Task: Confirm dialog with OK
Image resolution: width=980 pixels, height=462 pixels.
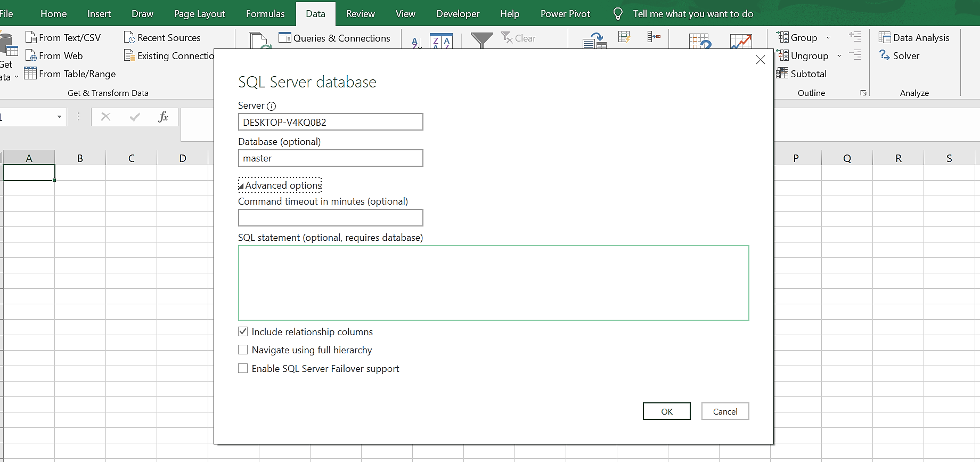Action: tap(667, 411)
